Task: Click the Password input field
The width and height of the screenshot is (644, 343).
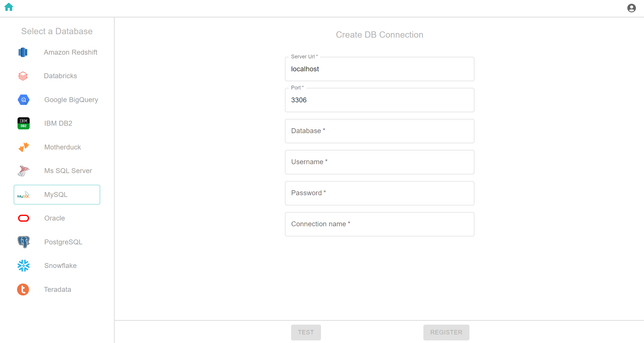Action: (x=379, y=193)
